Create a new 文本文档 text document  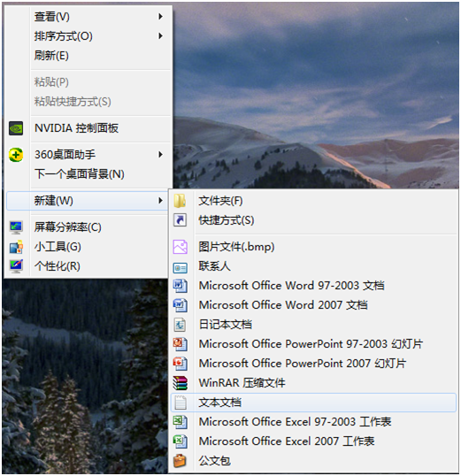coord(313,403)
